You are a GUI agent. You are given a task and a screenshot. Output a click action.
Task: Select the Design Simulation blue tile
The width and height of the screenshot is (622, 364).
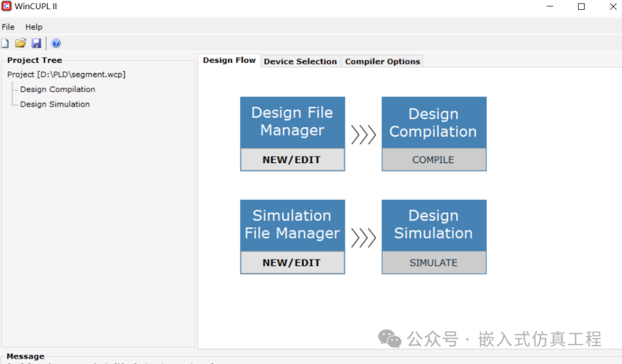[434, 225]
